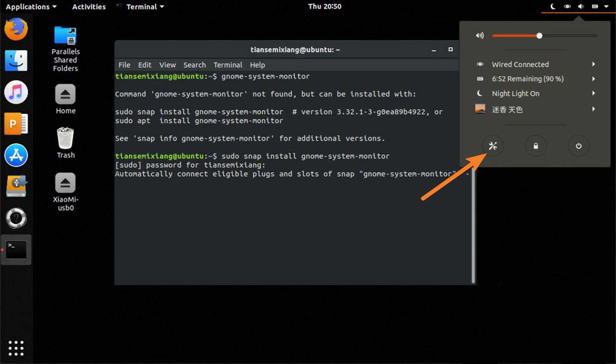Lock the screen with the padlock button
The image size is (616, 364).
click(535, 146)
